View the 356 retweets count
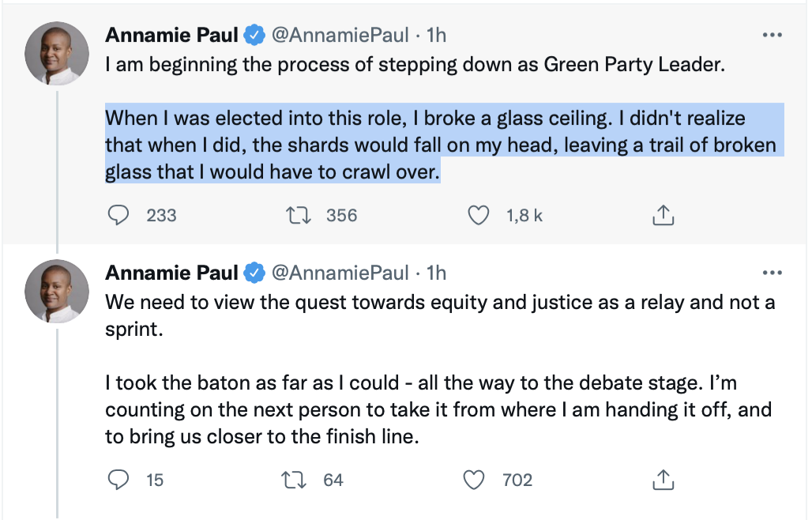The width and height of the screenshot is (812, 520). pos(342,215)
